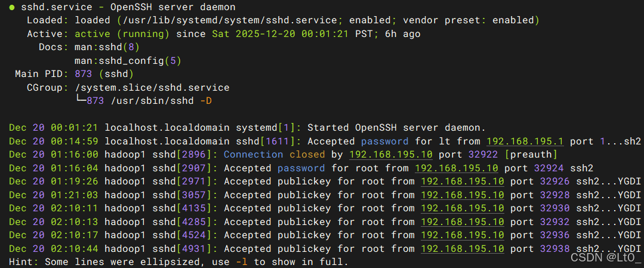Click the sshd[4135] process identifier
This screenshot has width=644, height=268.
(181, 209)
